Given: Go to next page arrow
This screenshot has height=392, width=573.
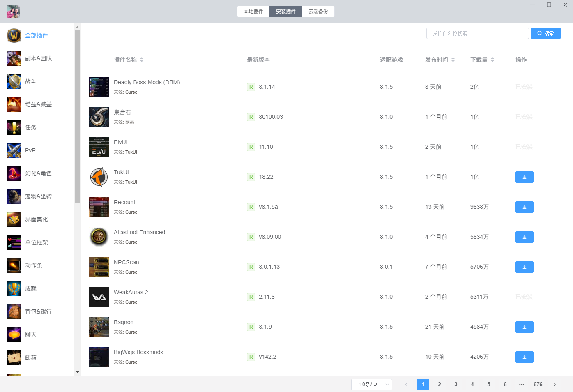Looking at the screenshot, I should (555, 385).
